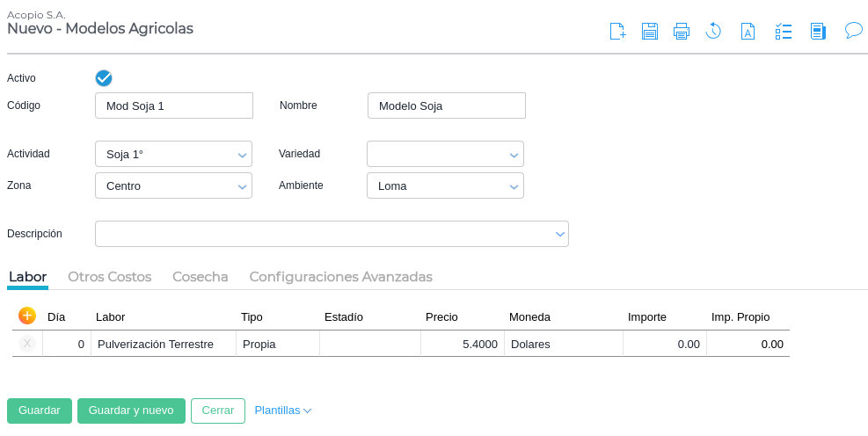Image resolution: width=868 pixels, height=436 pixels.
Task: Click the new document icon
Action: [x=617, y=32]
